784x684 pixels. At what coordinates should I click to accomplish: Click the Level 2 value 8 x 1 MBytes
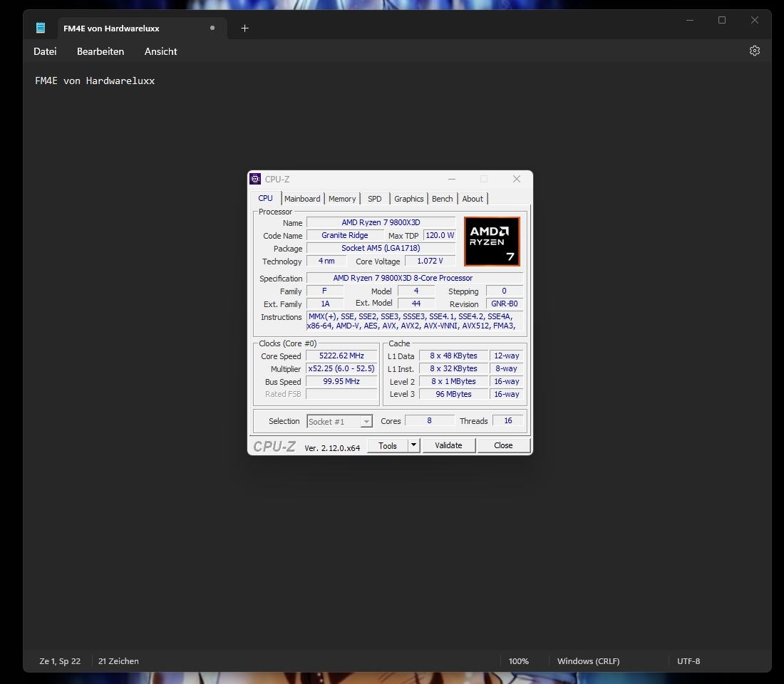(x=453, y=381)
